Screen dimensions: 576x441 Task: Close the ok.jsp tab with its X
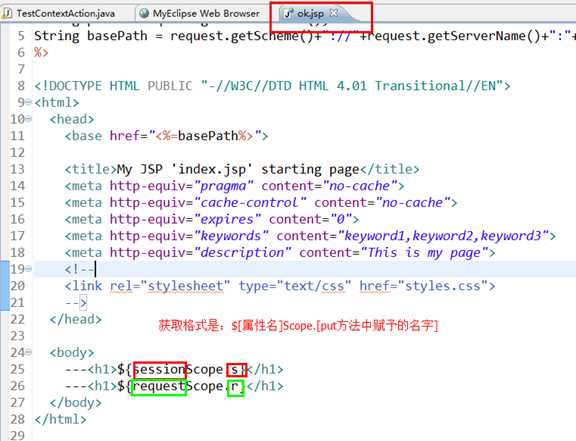tap(334, 13)
